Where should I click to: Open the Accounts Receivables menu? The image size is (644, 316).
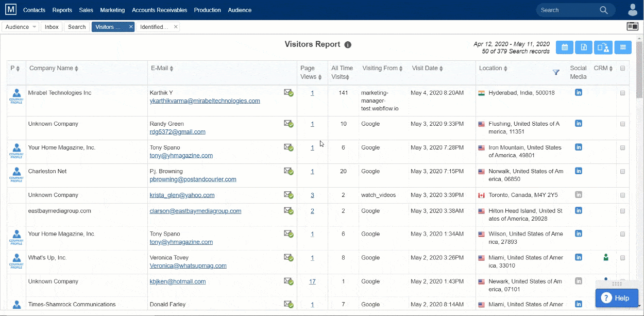(x=160, y=10)
